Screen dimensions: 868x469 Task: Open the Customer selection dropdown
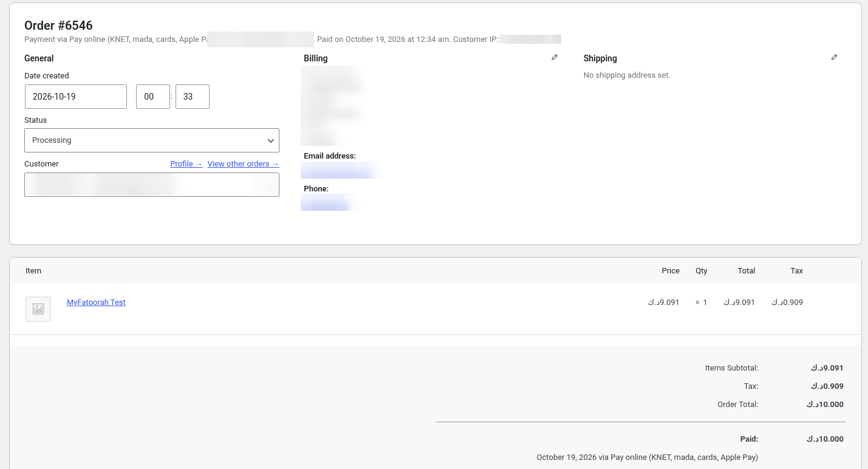point(152,185)
